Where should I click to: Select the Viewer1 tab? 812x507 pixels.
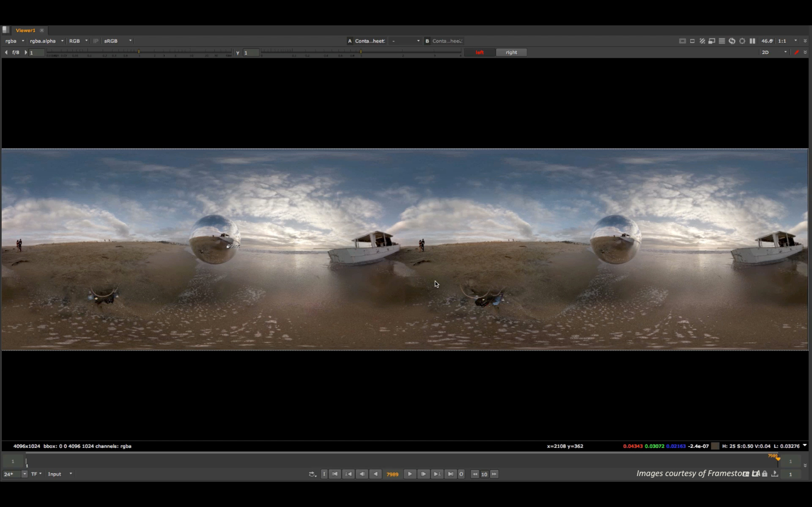click(x=25, y=30)
